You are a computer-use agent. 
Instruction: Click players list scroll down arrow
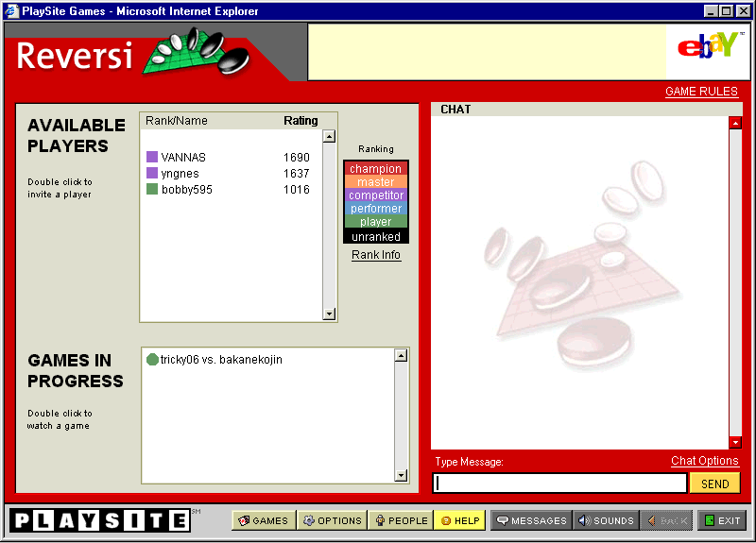pyautogui.click(x=329, y=314)
